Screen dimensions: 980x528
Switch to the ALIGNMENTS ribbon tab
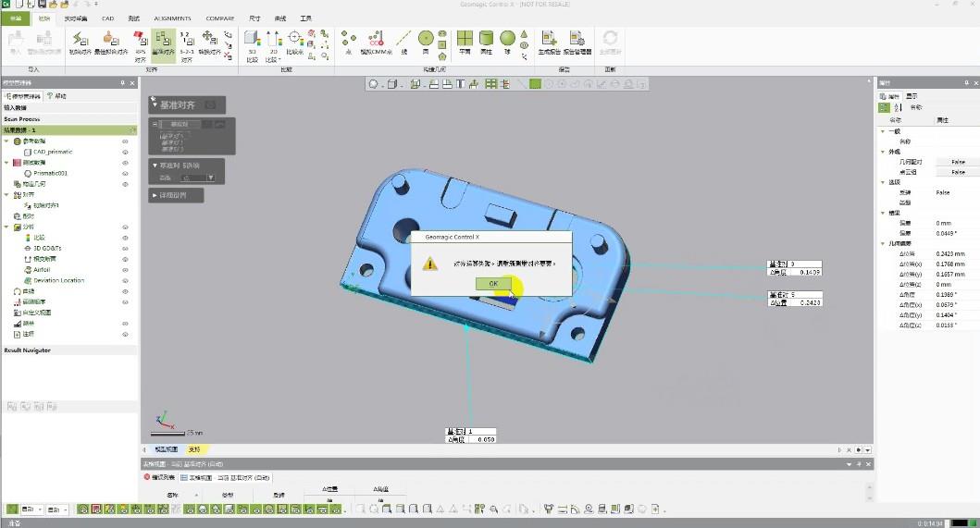click(172, 18)
